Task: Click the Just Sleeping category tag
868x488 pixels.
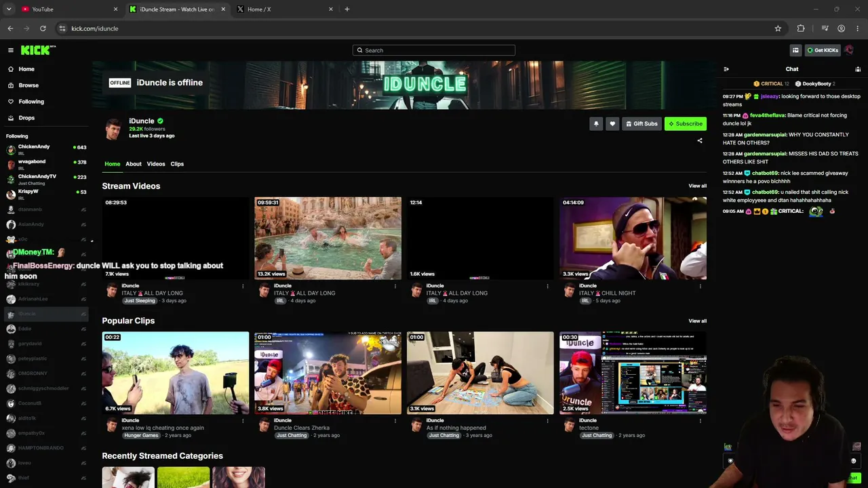Action: click(140, 301)
